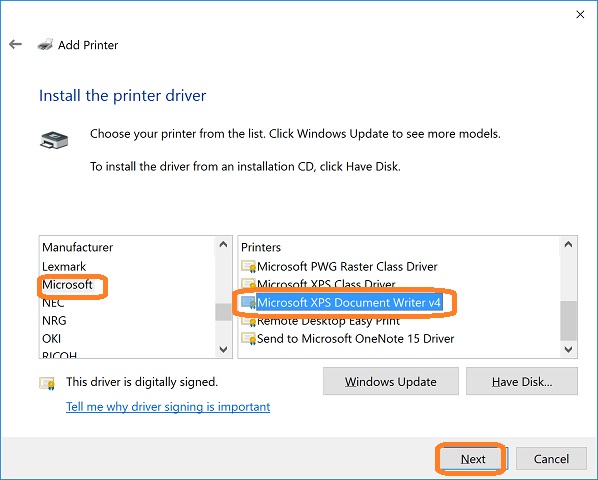
Task: Click the Have Disk button
Action: pyautogui.click(x=522, y=381)
